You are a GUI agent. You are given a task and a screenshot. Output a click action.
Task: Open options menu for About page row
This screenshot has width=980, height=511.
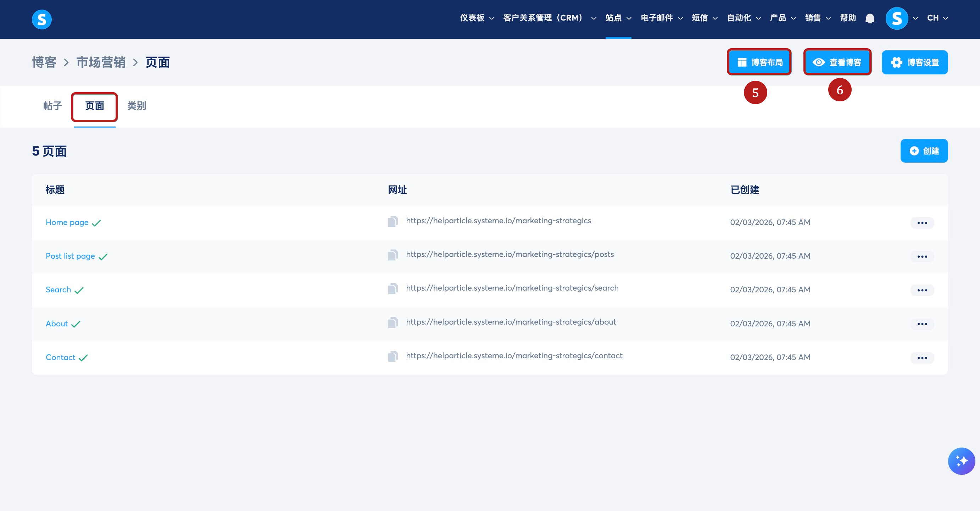(922, 324)
